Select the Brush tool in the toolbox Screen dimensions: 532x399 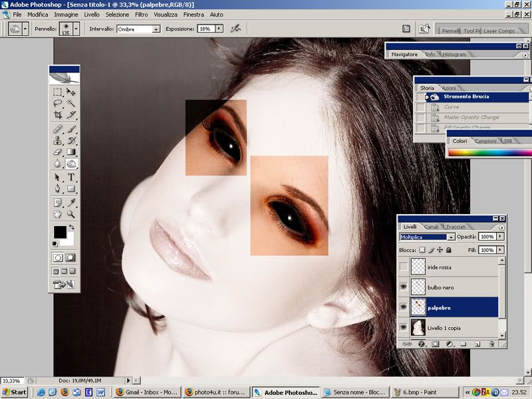[x=71, y=129]
